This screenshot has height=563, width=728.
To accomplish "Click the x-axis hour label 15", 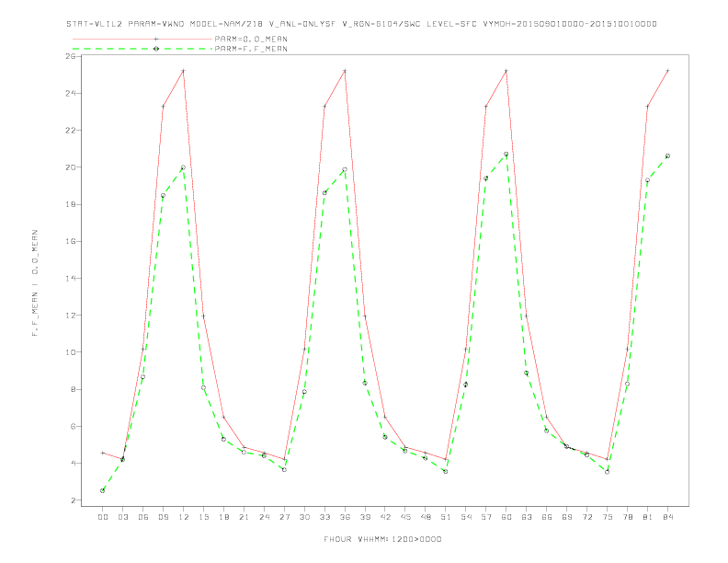I will tap(203, 517).
